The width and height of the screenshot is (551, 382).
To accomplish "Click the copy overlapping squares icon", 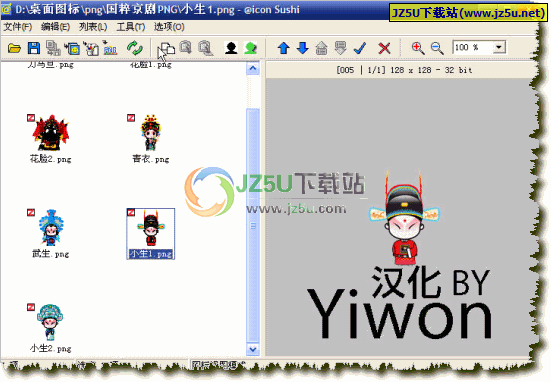I will coord(168,48).
